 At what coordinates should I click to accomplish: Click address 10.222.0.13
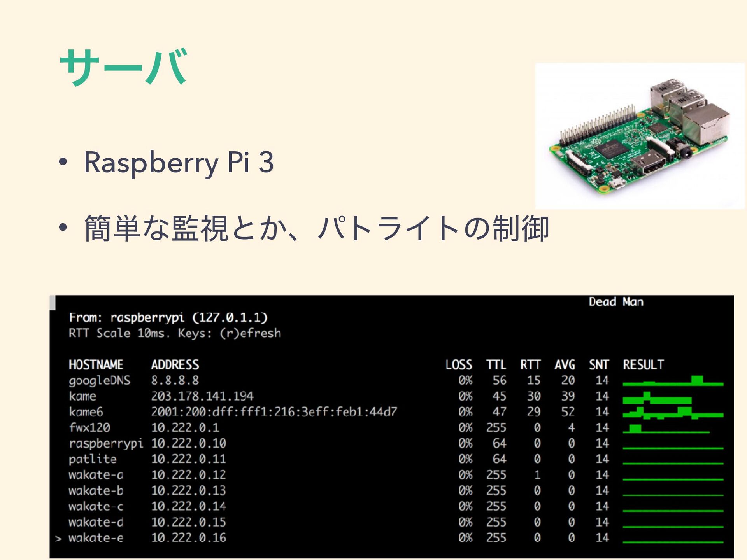tap(189, 490)
